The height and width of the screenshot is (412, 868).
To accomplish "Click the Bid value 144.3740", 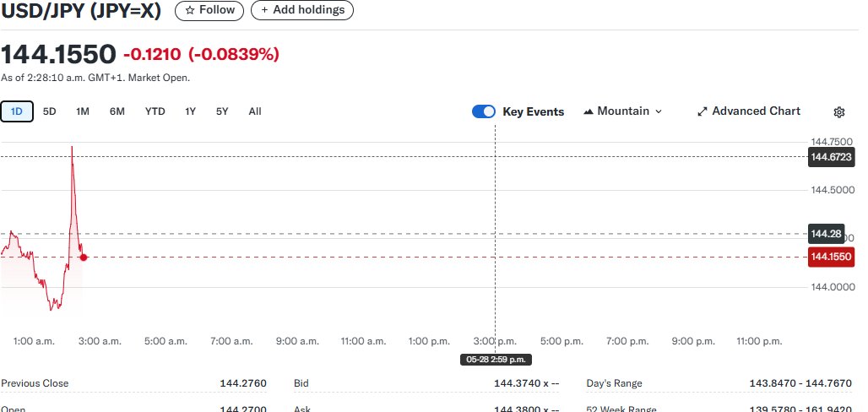I will [x=526, y=383].
